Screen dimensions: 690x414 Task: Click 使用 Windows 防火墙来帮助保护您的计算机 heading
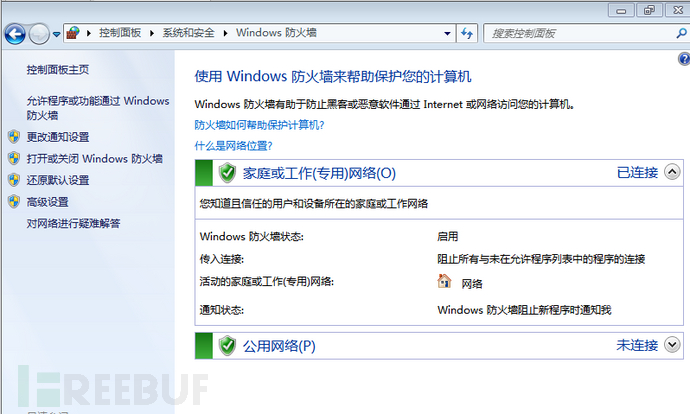point(333,77)
